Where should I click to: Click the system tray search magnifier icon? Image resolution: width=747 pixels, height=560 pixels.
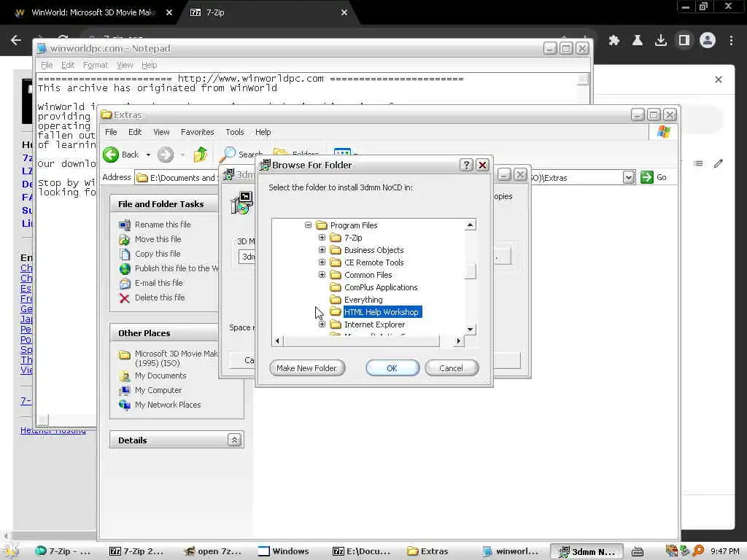click(x=698, y=551)
